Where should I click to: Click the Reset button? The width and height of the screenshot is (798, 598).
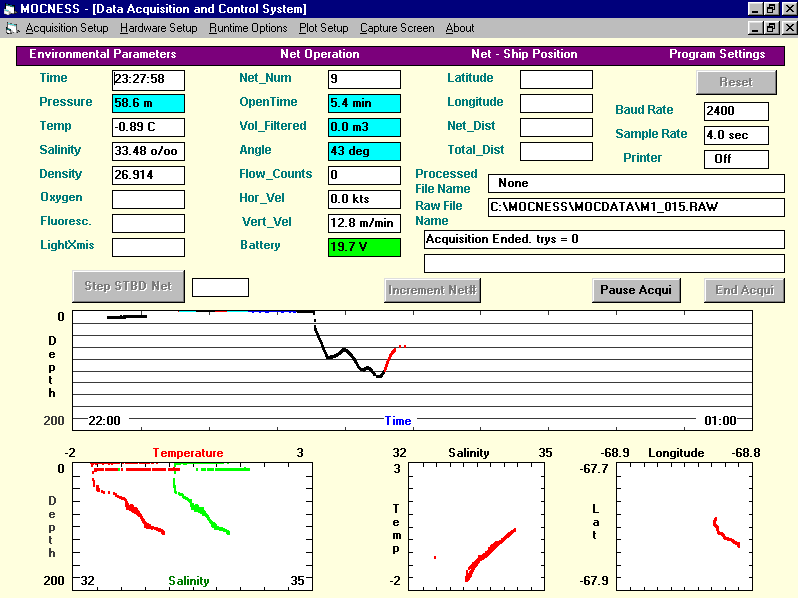tap(736, 82)
